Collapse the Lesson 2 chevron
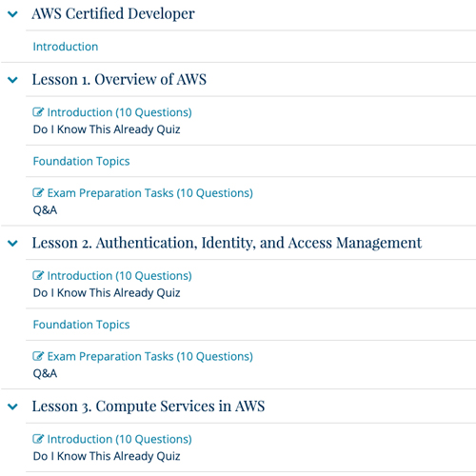Viewport: 476px width, 476px height. (12, 244)
